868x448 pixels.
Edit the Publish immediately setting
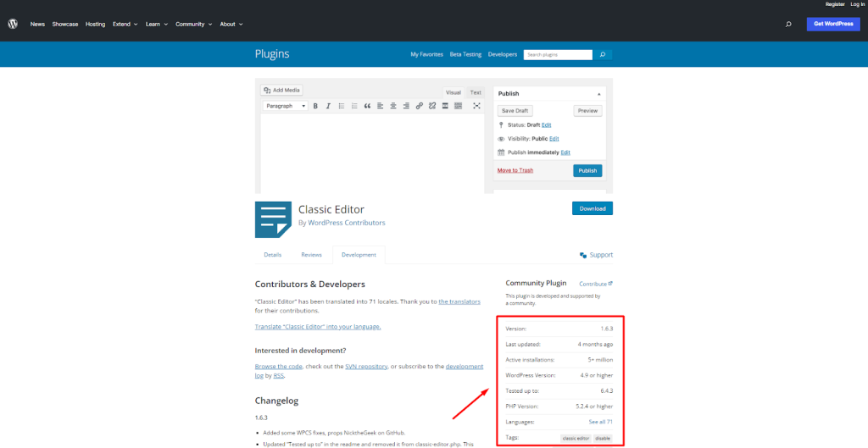[565, 152]
